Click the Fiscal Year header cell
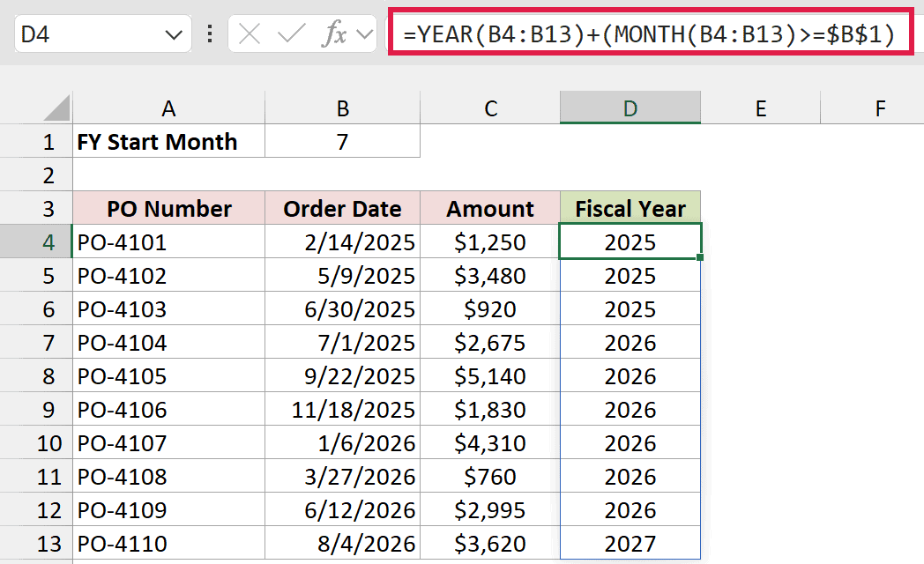The height and width of the screenshot is (564, 924). pyautogui.click(x=630, y=208)
